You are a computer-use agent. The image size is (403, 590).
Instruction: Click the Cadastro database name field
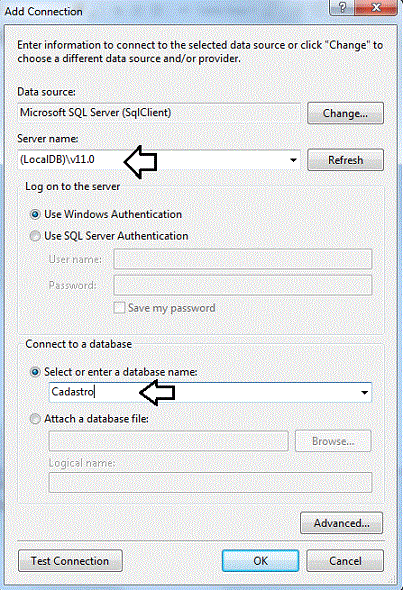click(203, 392)
